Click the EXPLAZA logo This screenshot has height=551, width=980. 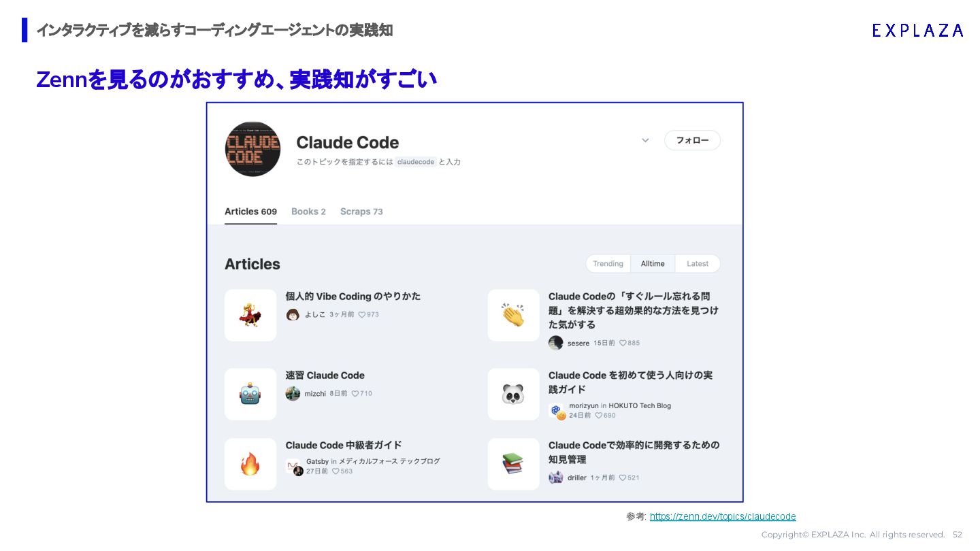[917, 30]
